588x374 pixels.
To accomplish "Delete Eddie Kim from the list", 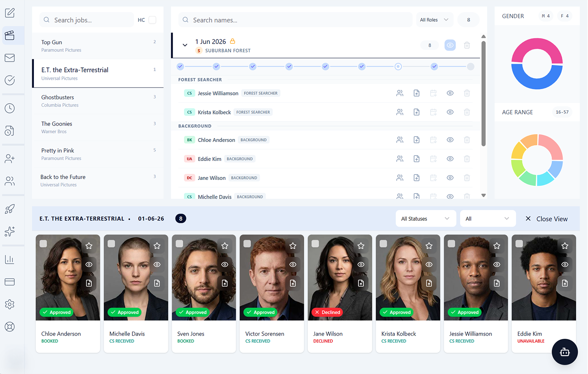I will (x=467, y=159).
